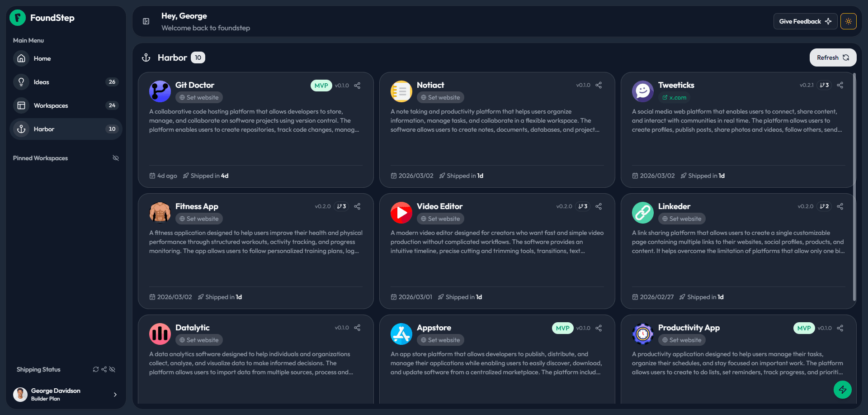The height and width of the screenshot is (415, 868).
Task: Expand the George Davidson profile chevron
Action: pyautogui.click(x=116, y=394)
